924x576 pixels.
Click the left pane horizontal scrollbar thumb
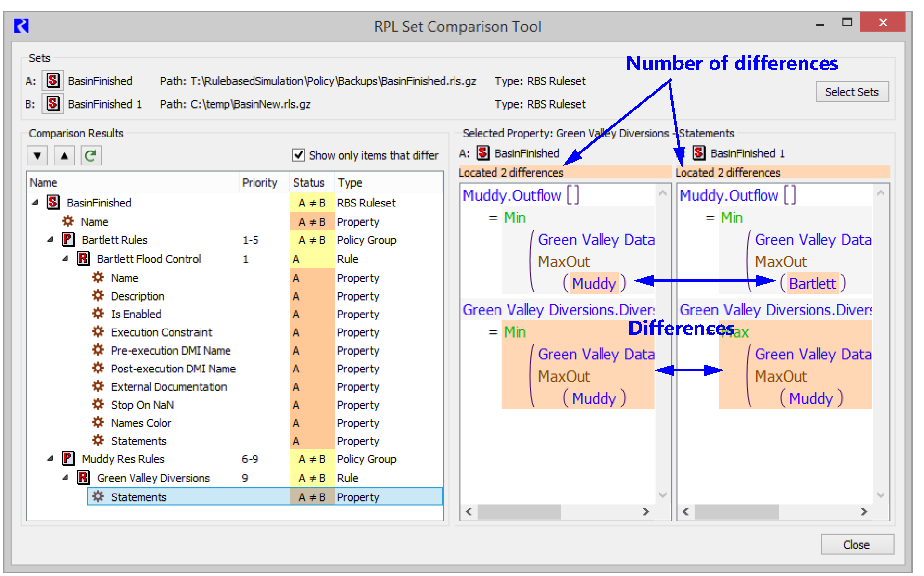[519, 512]
